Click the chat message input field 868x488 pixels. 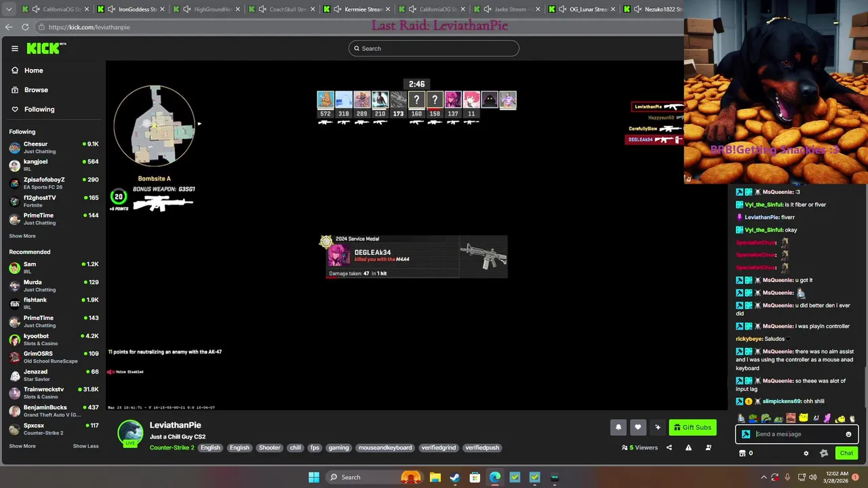tap(797, 434)
